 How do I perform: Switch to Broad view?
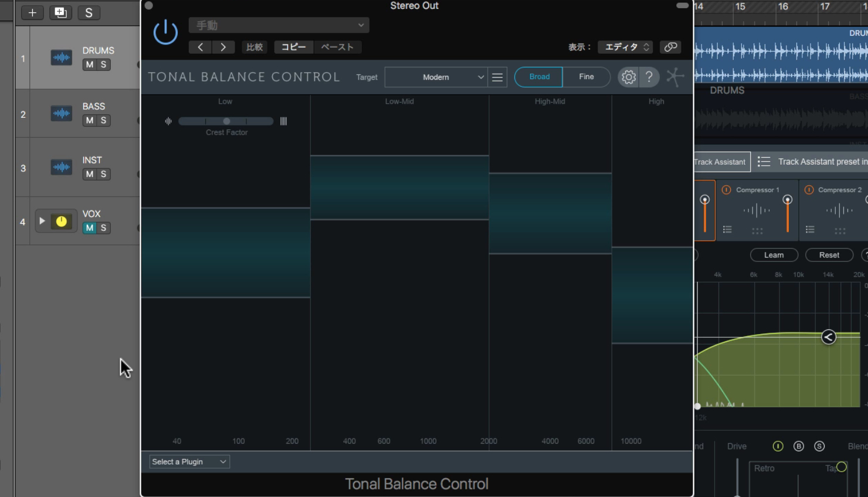(538, 77)
